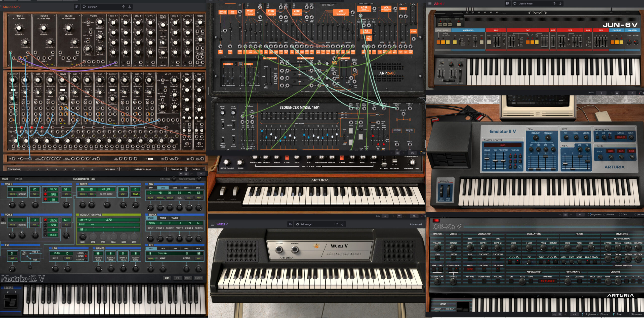Open list icon in Jun-6 V bottom bar
The image size is (644, 318).
[617, 93]
